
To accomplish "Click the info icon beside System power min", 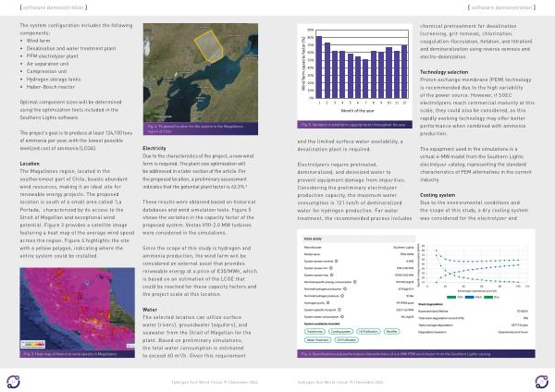I will pyautogui.click(x=331, y=268).
